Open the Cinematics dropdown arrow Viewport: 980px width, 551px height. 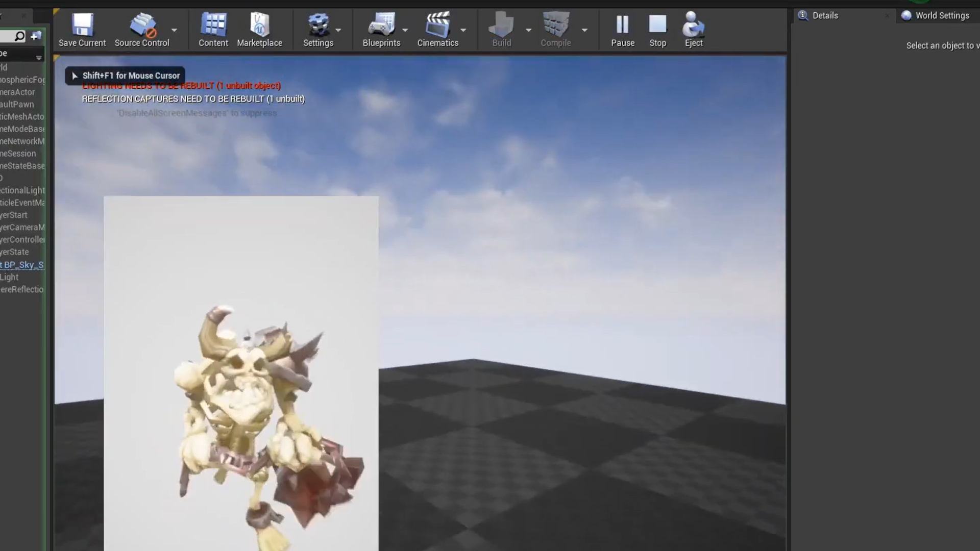coord(463,30)
